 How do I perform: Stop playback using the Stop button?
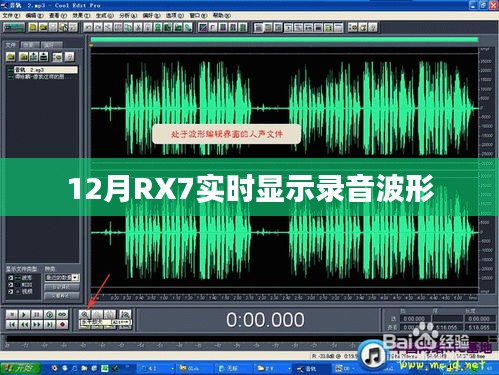coord(12,314)
